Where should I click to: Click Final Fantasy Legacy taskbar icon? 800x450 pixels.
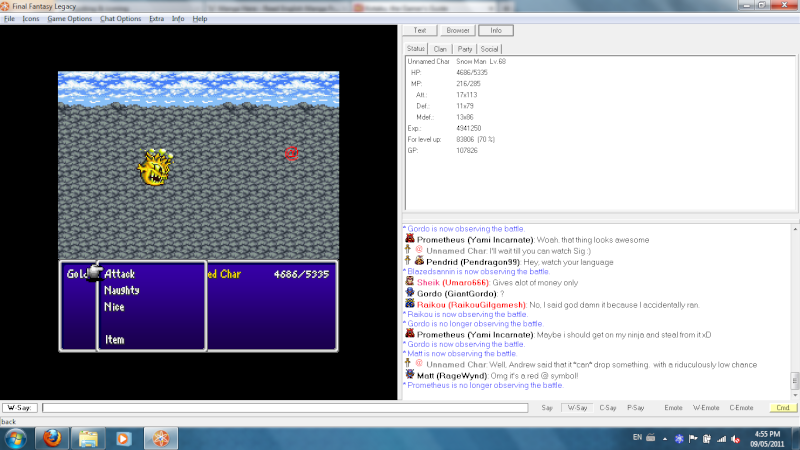click(161, 439)
